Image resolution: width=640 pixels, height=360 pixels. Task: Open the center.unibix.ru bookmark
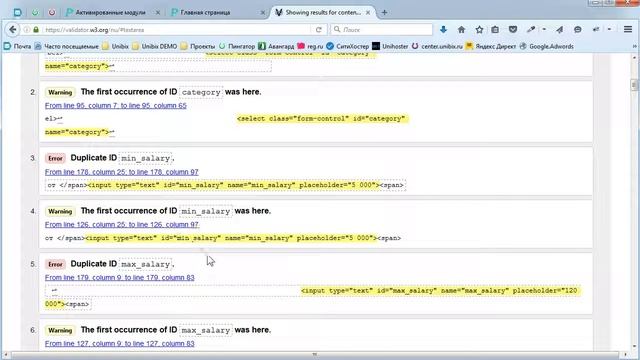pyautogui.click(x=437, y=47)
